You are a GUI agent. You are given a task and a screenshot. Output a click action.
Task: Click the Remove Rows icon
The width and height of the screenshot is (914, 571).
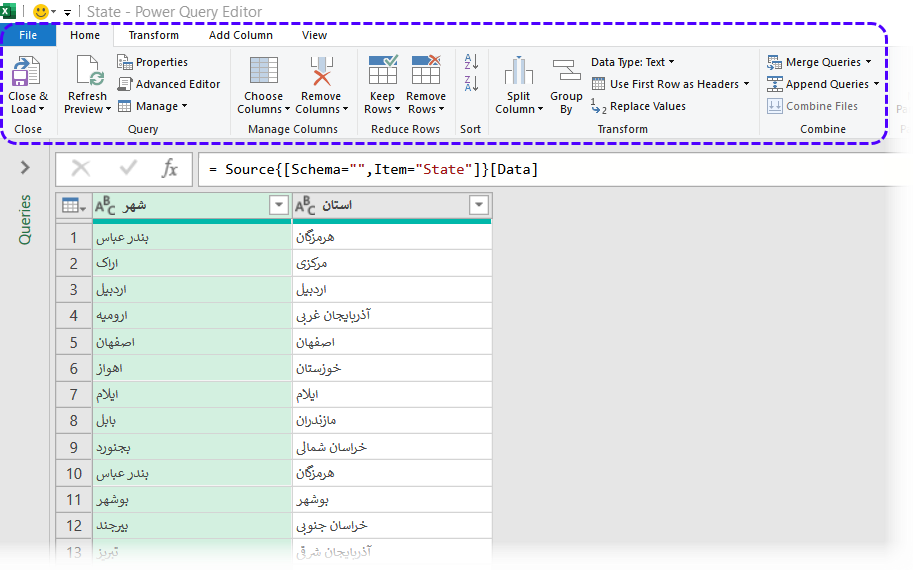tap(426, 72)
